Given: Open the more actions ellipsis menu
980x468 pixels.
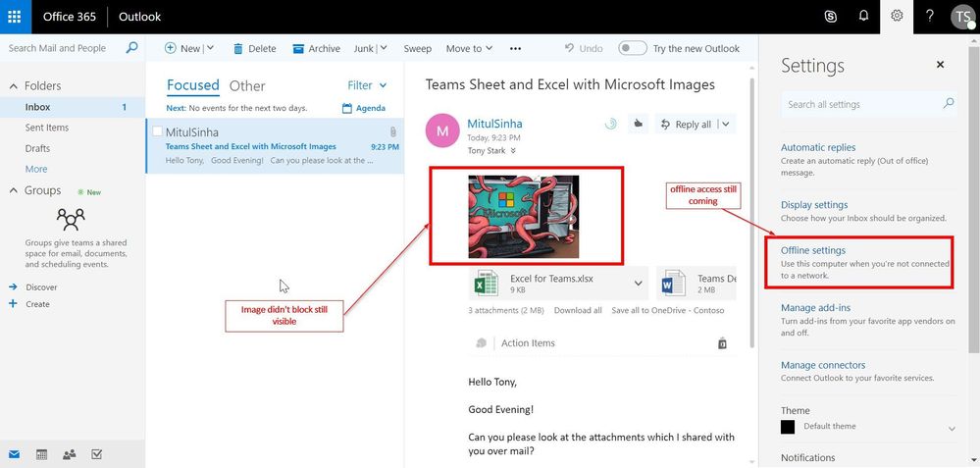Looking at the screenshot, I should click(515, 48).
